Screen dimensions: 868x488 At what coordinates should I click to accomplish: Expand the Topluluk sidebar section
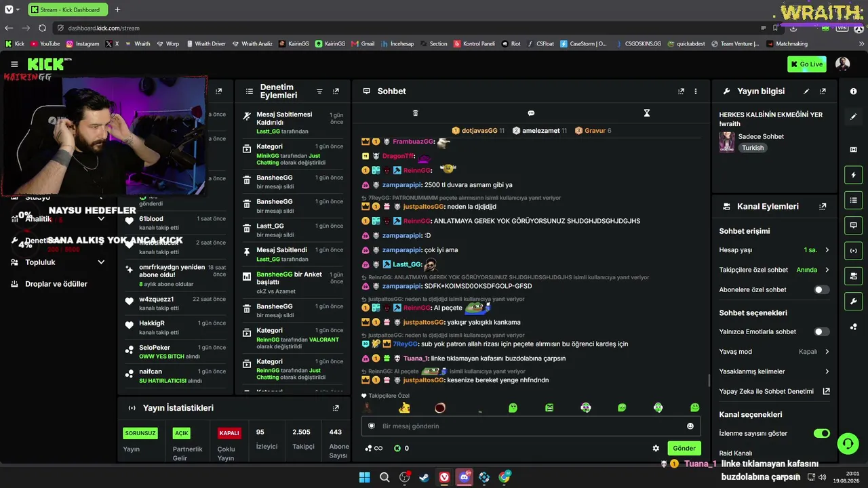101,262
